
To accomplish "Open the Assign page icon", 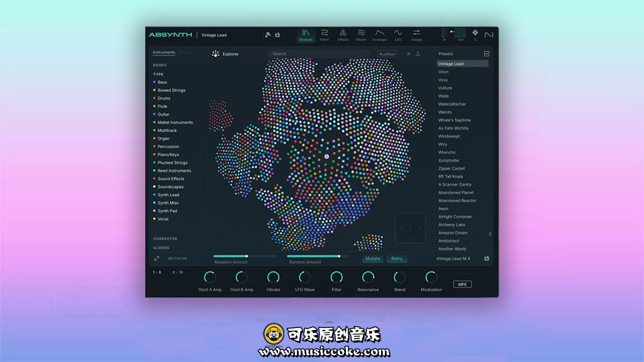I will (416, 35).
